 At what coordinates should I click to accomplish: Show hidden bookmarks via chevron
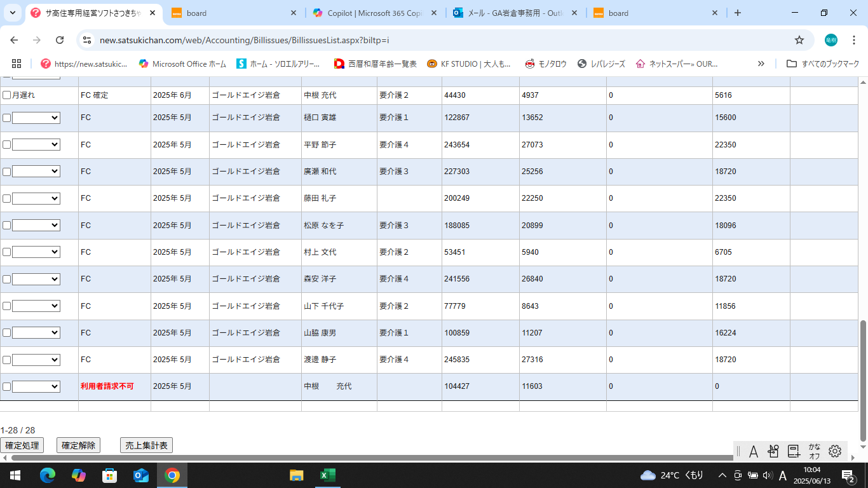pyautogui.click(x=761, y=64)
